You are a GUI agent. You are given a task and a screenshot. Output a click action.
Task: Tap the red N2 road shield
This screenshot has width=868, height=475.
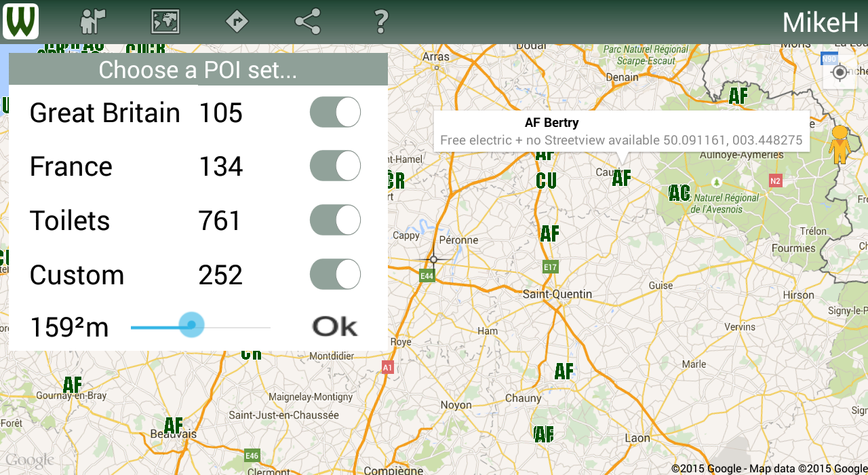(x=776, y=180)
